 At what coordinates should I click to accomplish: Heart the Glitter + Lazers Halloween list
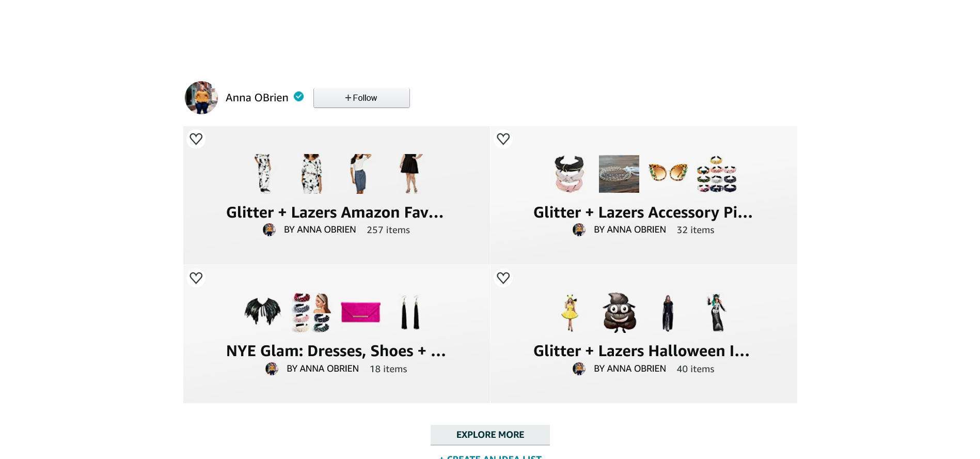[503, 278]
